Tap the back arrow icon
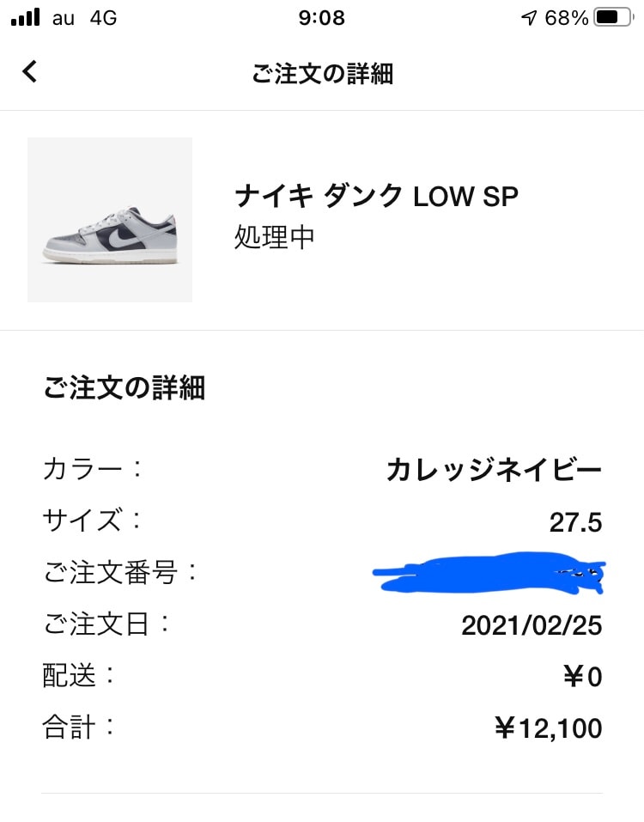The height and width of the screenshot is (822, 644). click(x=30, y=72)
